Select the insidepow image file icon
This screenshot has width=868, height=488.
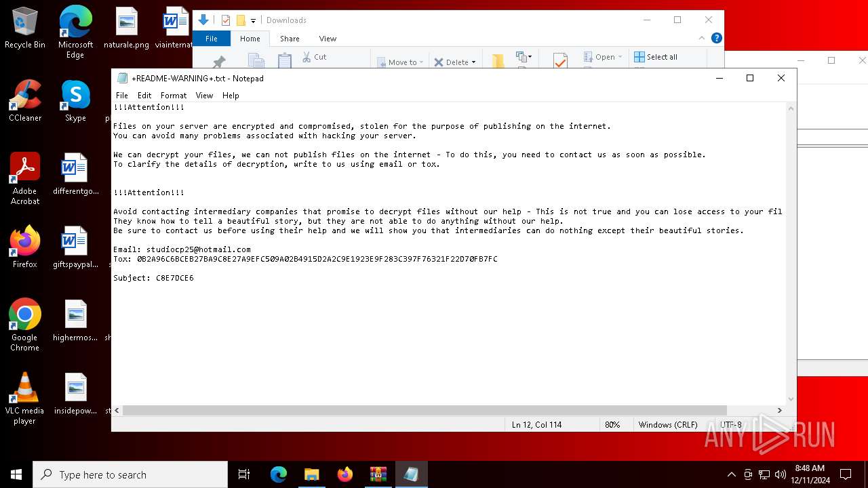click(75, 394)
